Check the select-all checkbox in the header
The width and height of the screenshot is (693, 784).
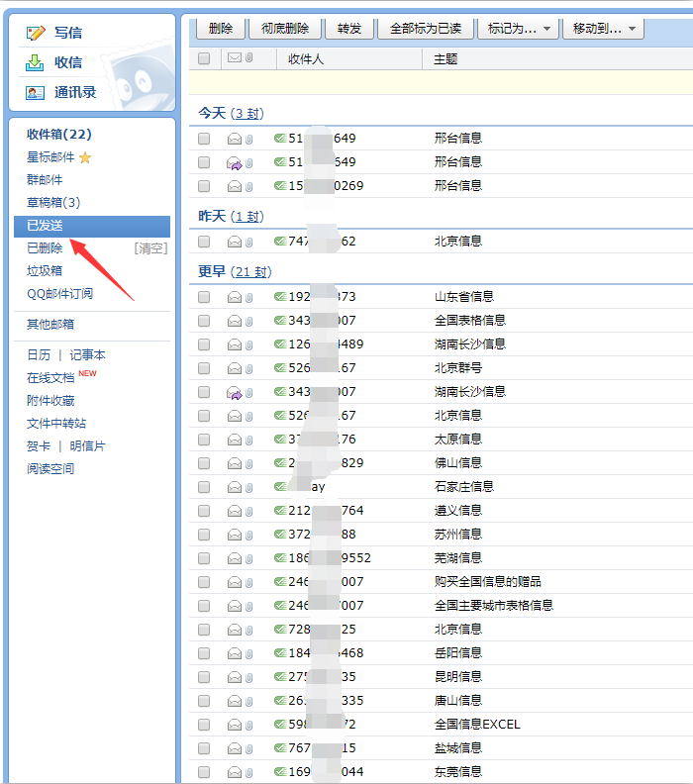click(x=204, y=58)
